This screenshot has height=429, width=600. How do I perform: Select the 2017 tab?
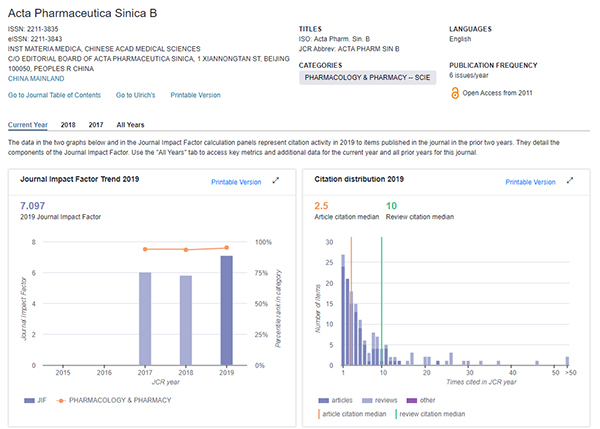[x=96, y=125]
